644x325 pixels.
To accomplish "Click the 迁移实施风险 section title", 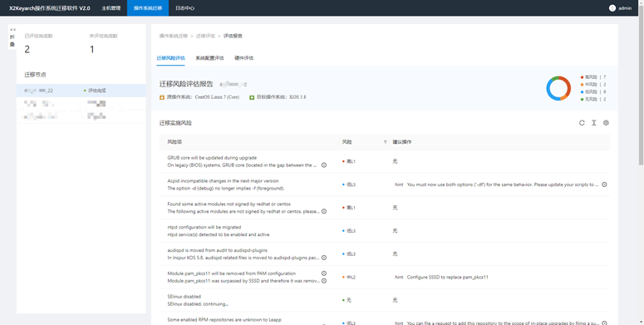I will (175, 123).
